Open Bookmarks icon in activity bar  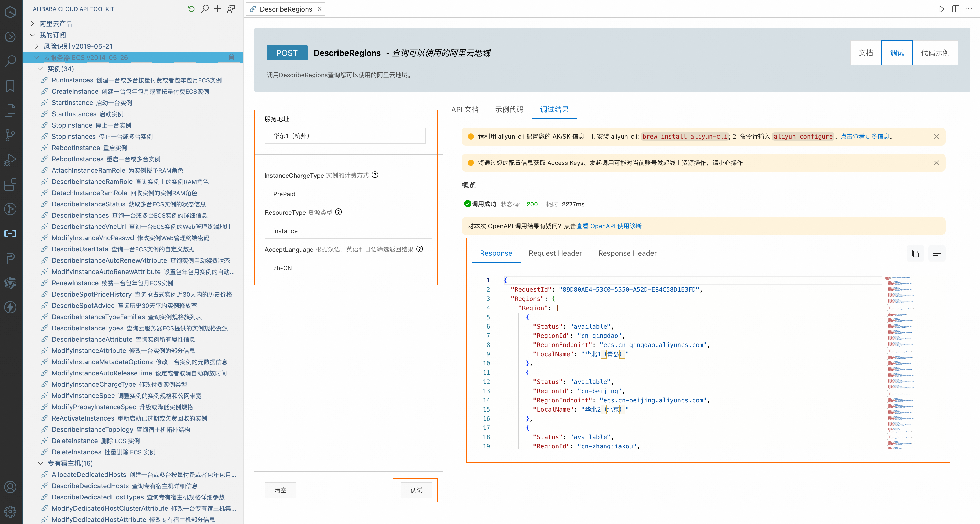[10, 86]
